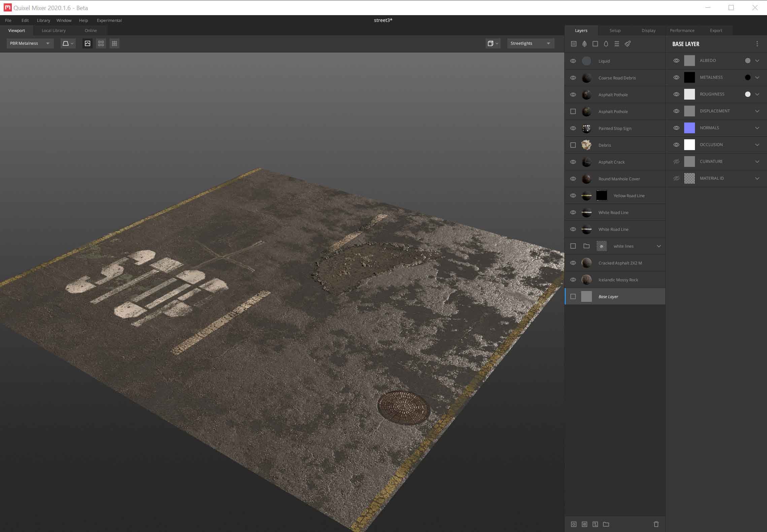Expand the Roughness channel settings
767x532 pixels.
tap(757, 94)
